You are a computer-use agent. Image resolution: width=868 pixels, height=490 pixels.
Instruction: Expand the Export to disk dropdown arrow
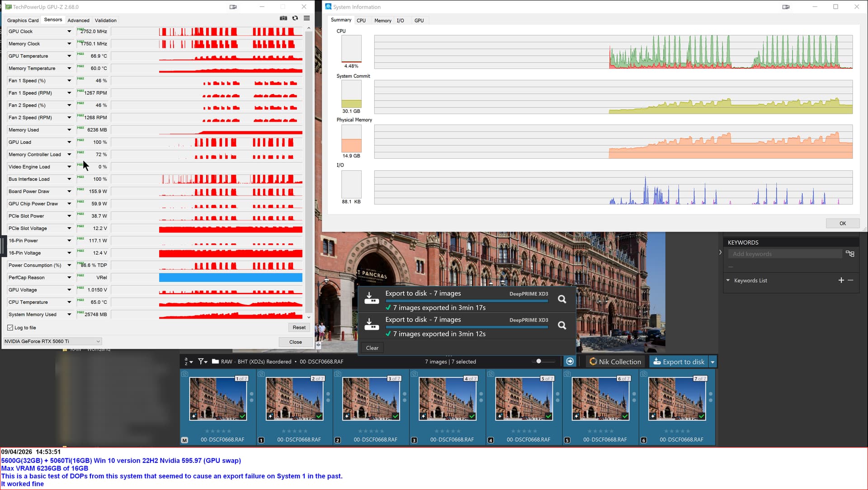(x=713, y=362)
